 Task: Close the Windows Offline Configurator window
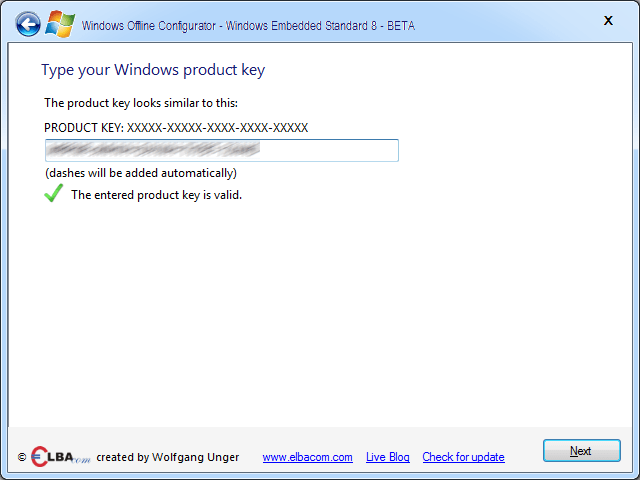pyautogui.click(x=608, y=20)
